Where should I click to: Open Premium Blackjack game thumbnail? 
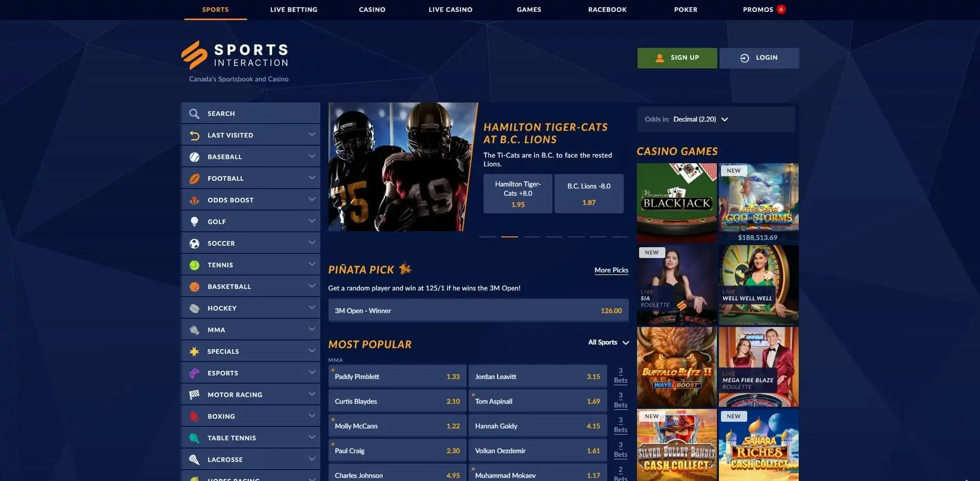677,203
